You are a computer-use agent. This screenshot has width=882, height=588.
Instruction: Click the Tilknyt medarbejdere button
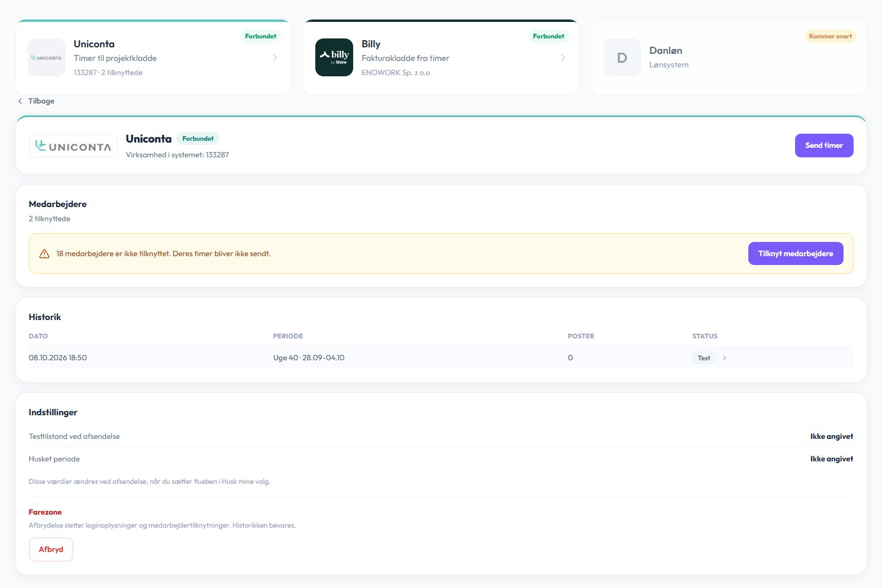pyautogui.click(x=796, y=254)
